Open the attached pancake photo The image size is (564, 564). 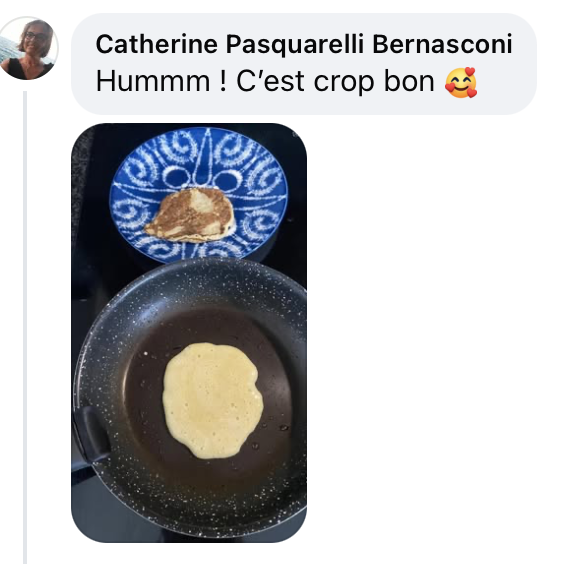tap(189, 333)
